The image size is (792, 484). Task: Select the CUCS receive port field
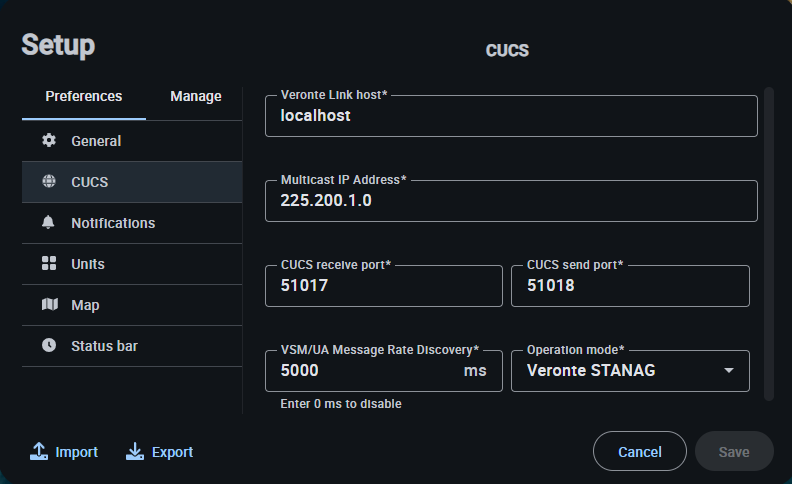coord(384,286)
